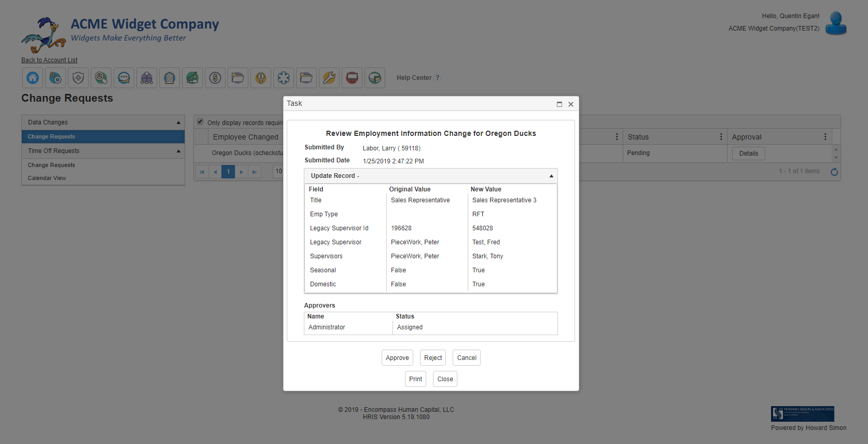Collapse the Update Record section
868x444 pixels.
(x=551, y=176)
